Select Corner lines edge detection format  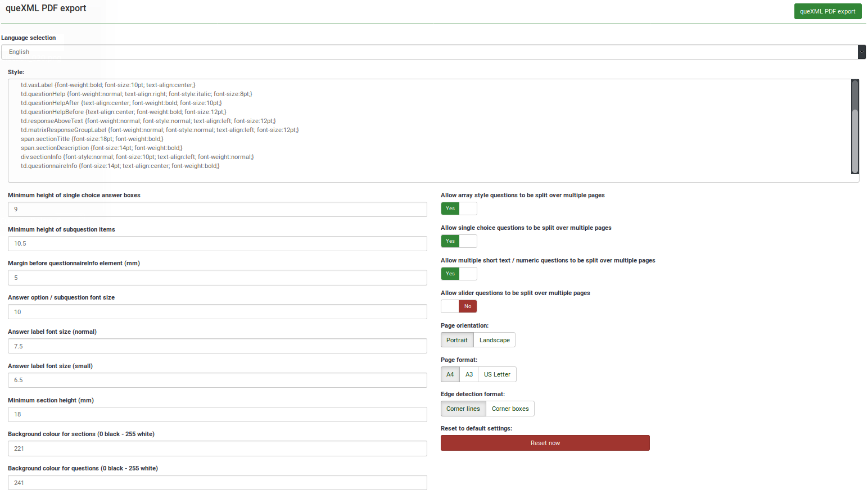point(463,409)
